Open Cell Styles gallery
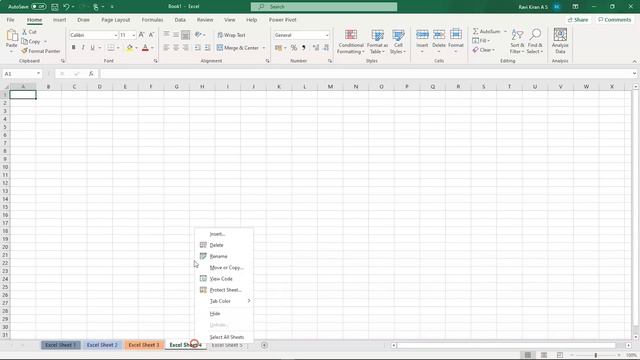This screenshot has width=640, height=360. pyautogui.click(x=398, y=41)
